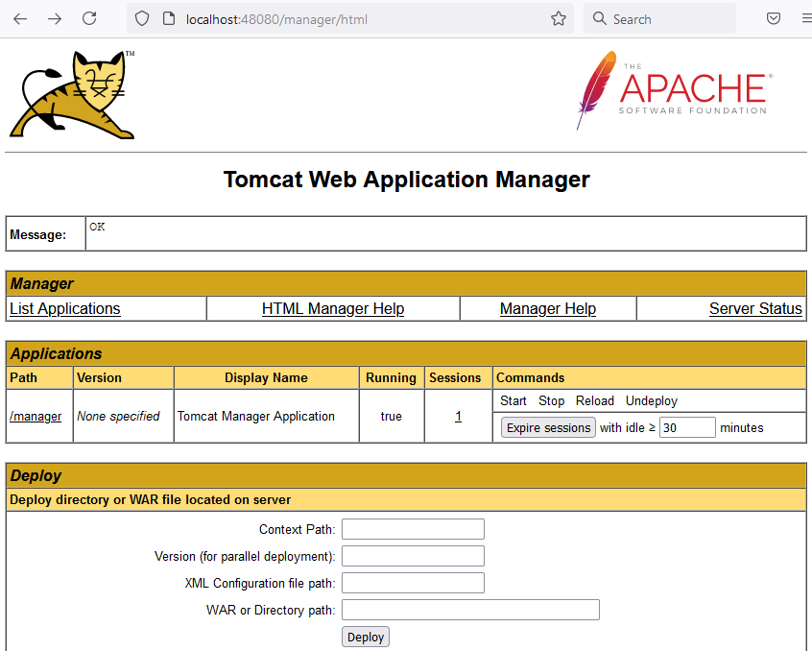This screenshot has width=812, height=651.
Task: Open the browser hamburger menu
Action: pos(806,19)
